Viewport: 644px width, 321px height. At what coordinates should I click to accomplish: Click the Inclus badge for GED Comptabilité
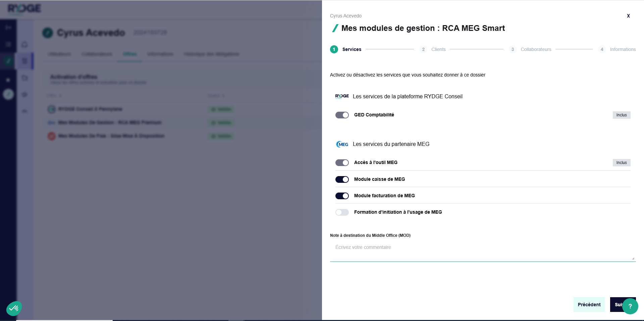621,115
